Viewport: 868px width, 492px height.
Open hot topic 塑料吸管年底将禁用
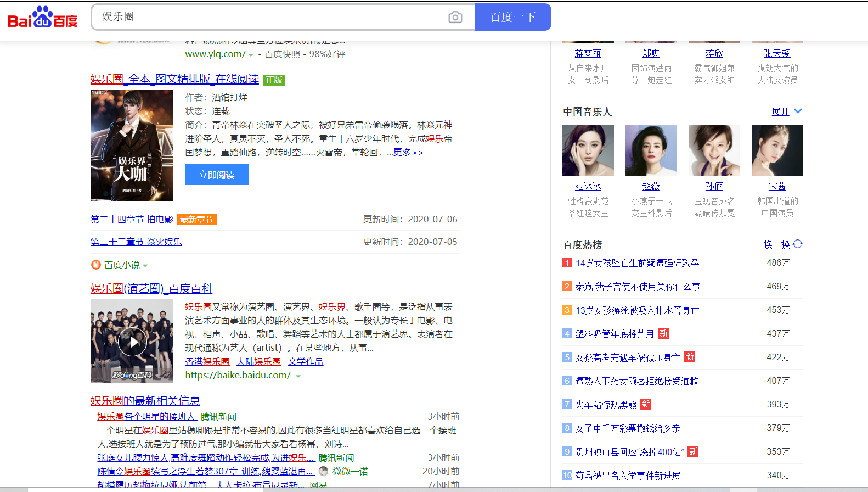pos(614,334)
